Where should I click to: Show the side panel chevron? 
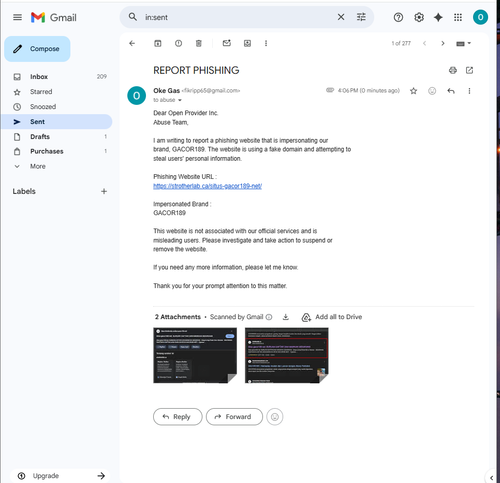point(491,478)
